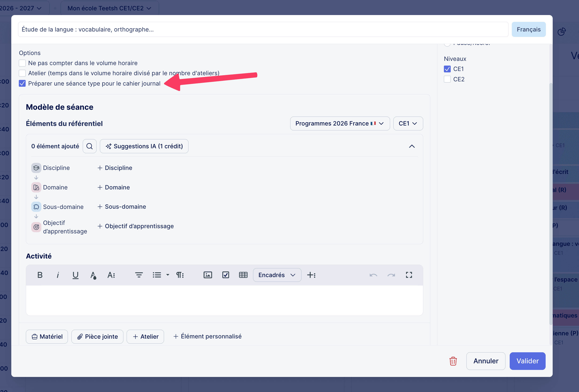Add a Discipline element

[115, 168]
